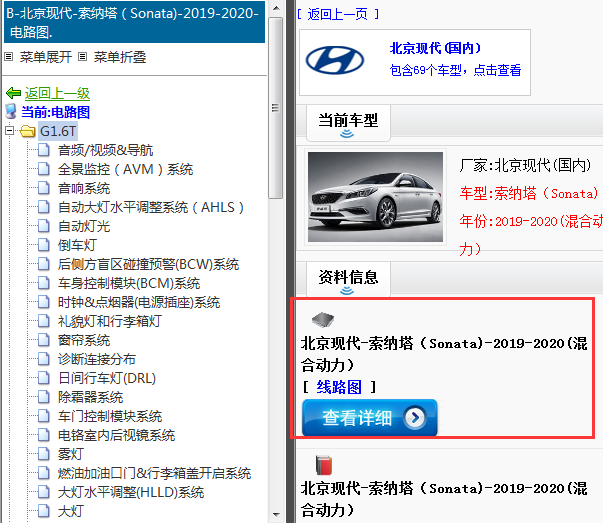
Task: Select 雾灯 tree entry
Action: tap(71, 454)
